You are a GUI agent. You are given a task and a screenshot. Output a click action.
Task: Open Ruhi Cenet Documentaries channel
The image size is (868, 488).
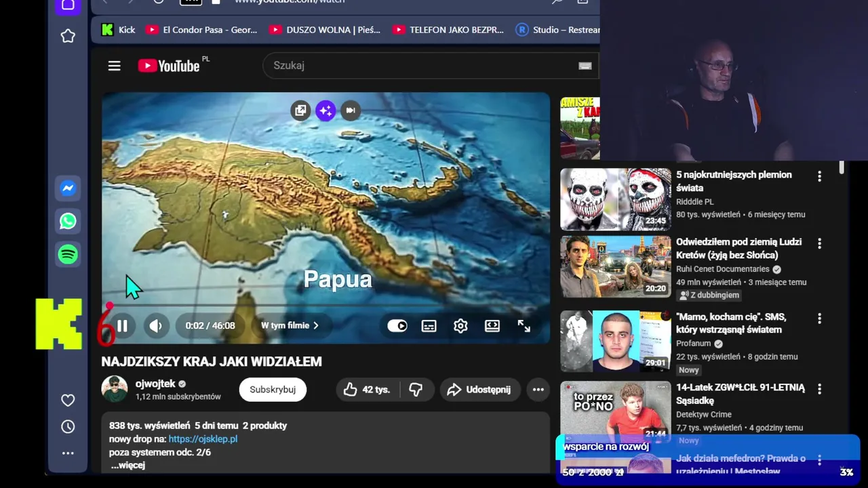[x=723, y=269]
